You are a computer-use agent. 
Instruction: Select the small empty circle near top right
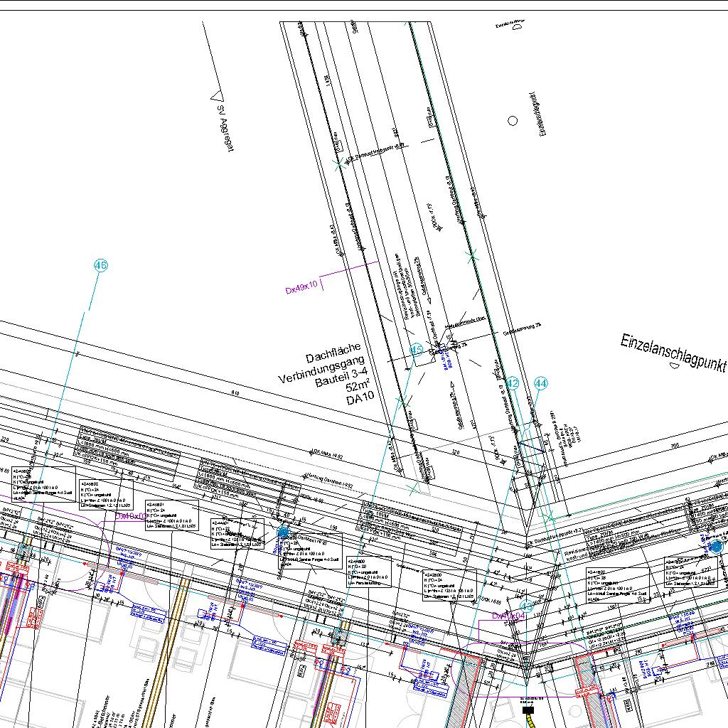(513, 121)
